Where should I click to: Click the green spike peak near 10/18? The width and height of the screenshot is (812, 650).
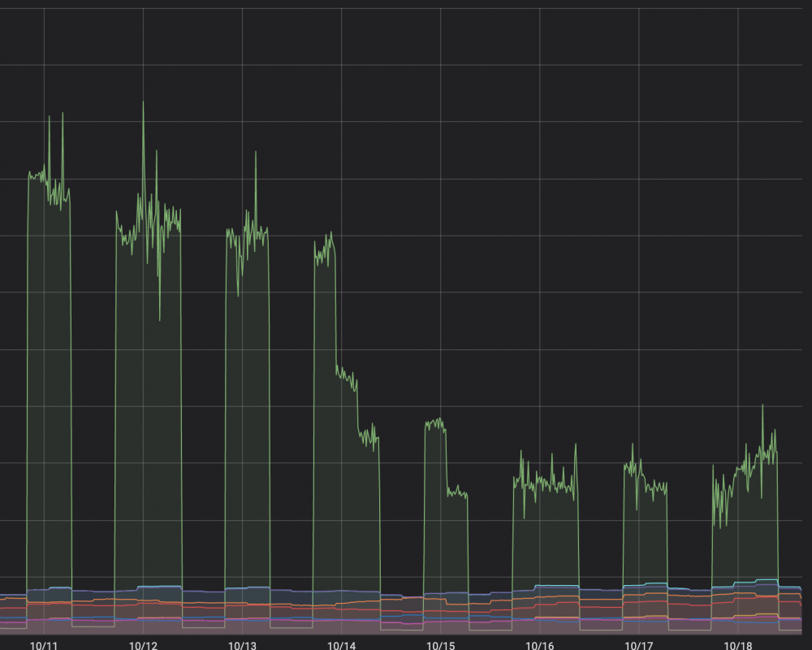coord(762,406)
